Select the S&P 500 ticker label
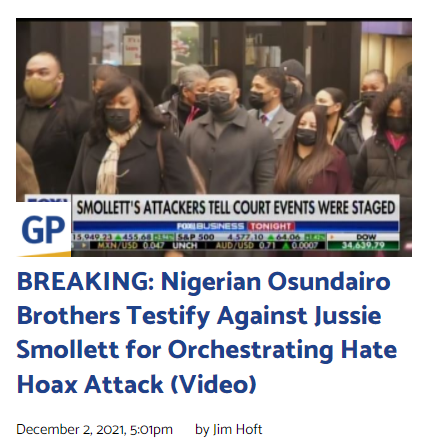425x448 pixels. click(x=195, y=237)
